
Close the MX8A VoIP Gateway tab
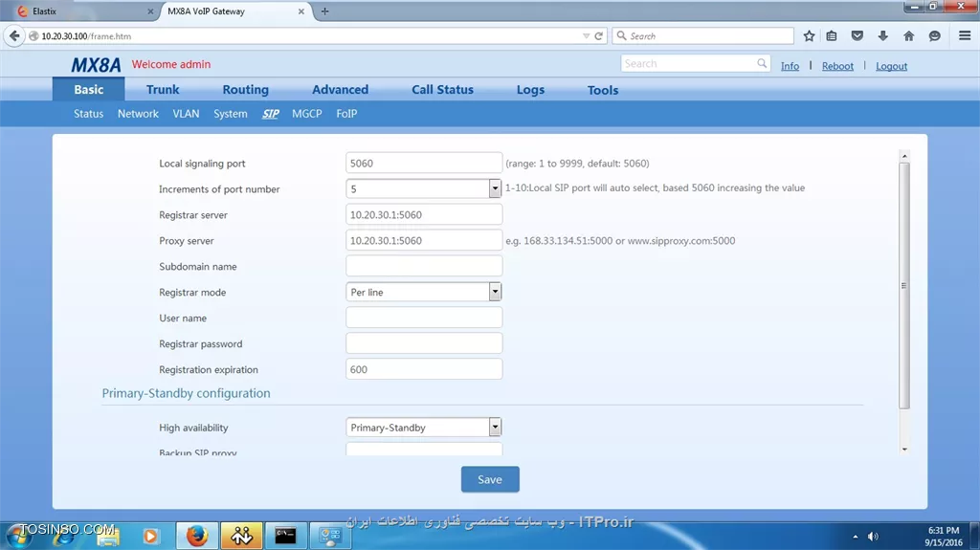[301, 11]
